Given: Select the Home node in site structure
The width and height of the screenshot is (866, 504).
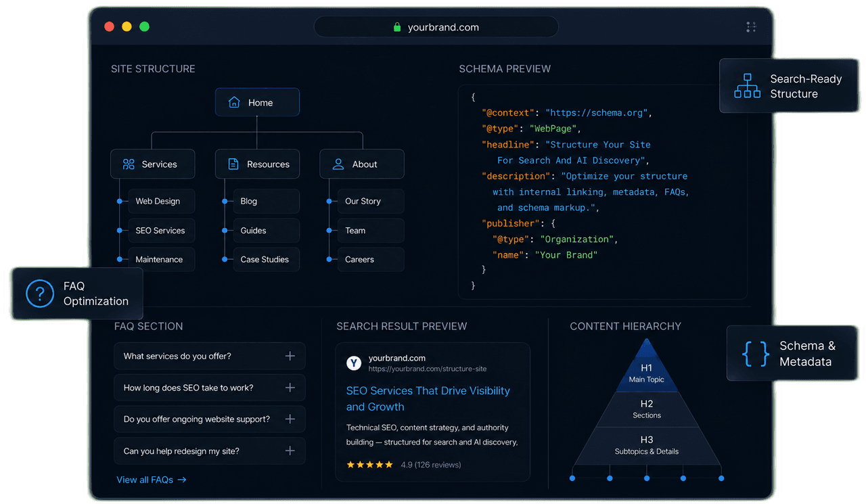Looking at the screenshot, I should 257,102.
